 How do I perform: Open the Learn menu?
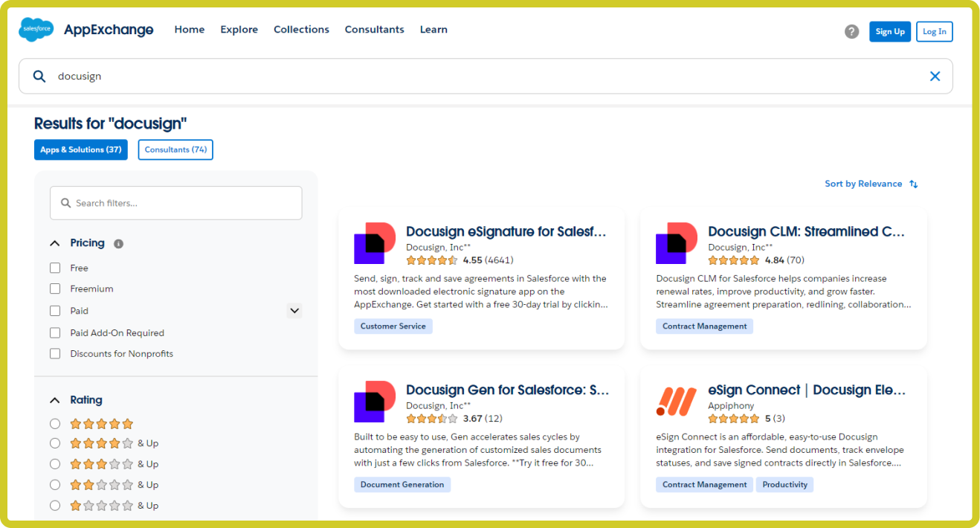coord(433,30)
